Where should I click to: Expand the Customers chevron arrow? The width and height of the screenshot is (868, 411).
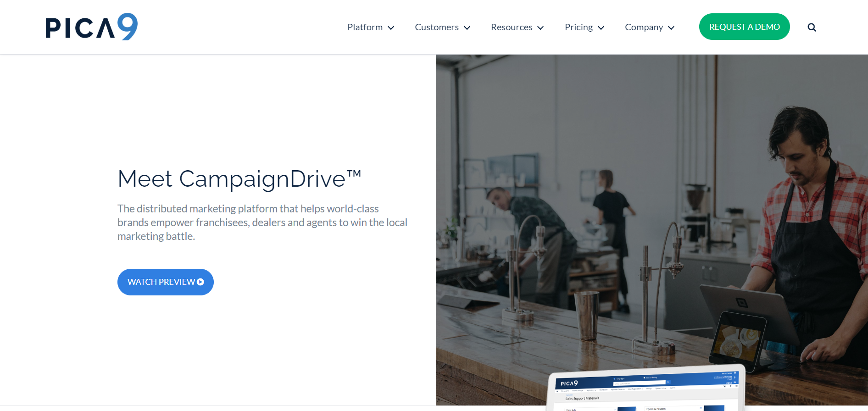[467, 28]
